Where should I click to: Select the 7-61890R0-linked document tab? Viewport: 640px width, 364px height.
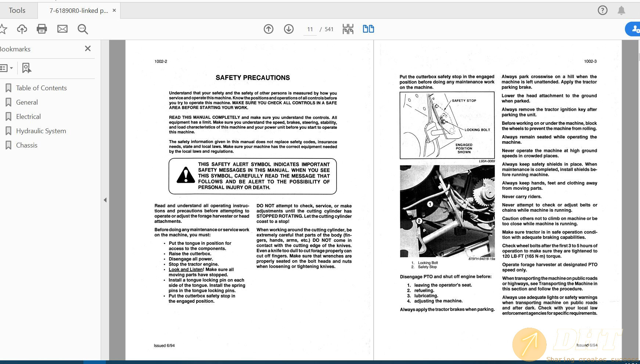pos(78,11)
